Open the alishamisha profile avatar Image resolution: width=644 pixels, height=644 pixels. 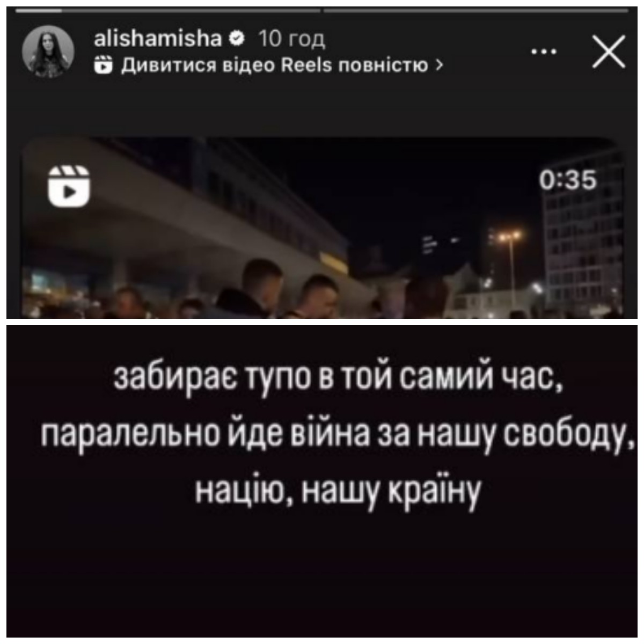(48, 50)
